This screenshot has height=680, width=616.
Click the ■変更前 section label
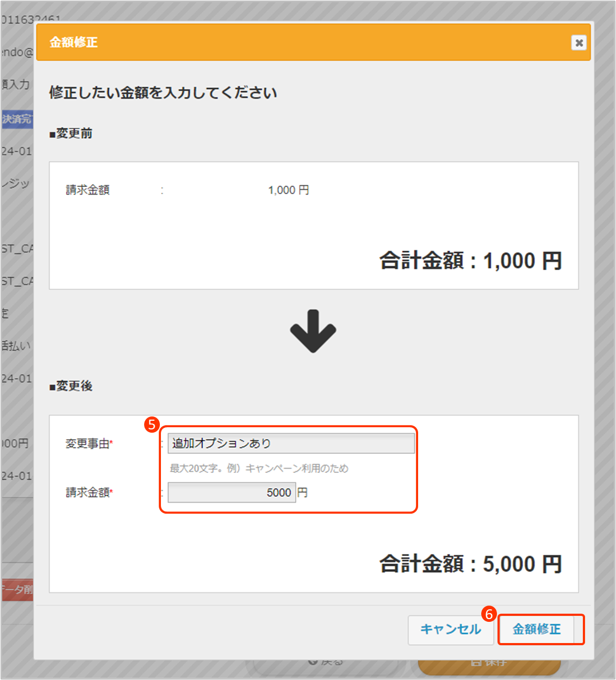click(x=71, y=134)
